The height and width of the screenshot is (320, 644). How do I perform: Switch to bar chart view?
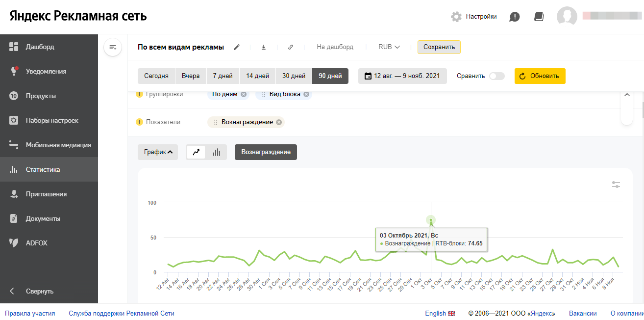tap(216, 152)
